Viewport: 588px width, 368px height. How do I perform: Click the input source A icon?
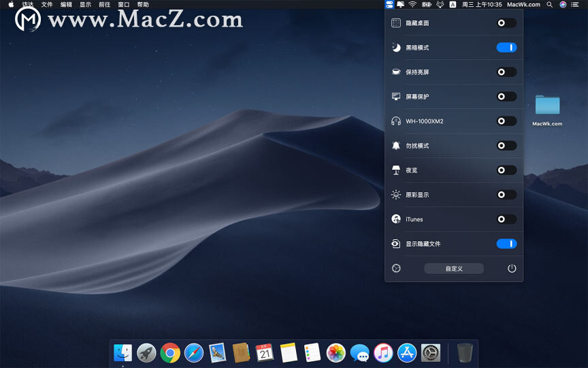(453, 5)
